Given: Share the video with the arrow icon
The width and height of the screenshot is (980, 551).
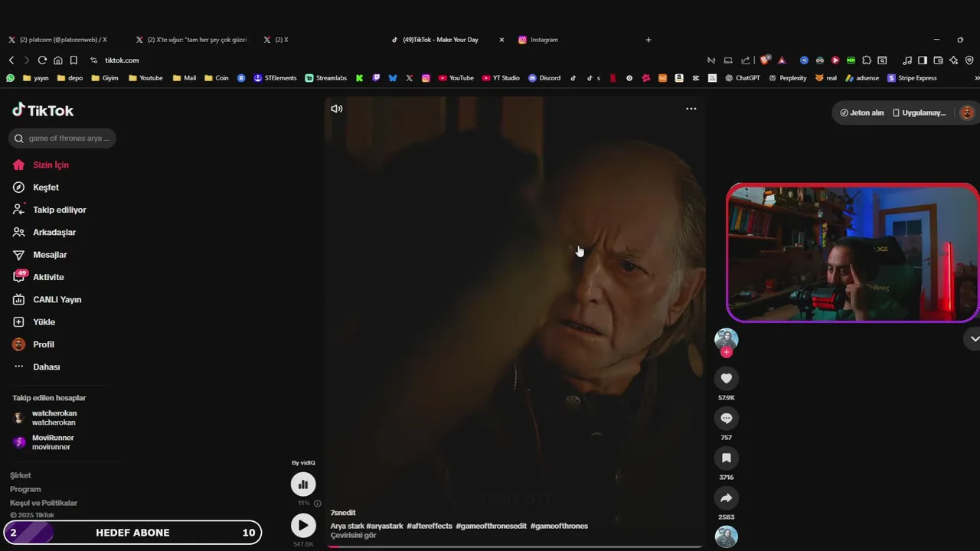Looking at the screenshot, I should click(x=727, y=497).
